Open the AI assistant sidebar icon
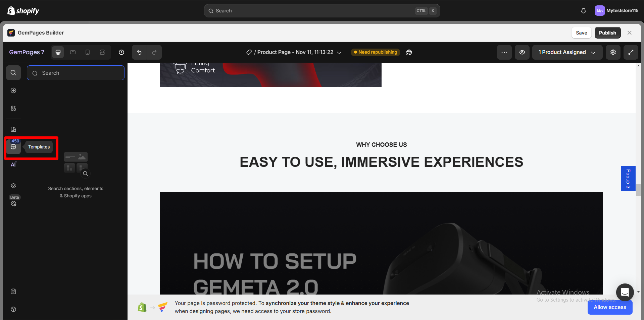 [13, 164]
